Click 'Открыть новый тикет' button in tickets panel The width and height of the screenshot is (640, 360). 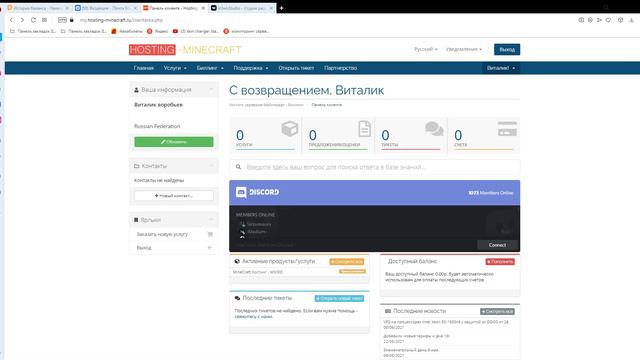(339, 298)
